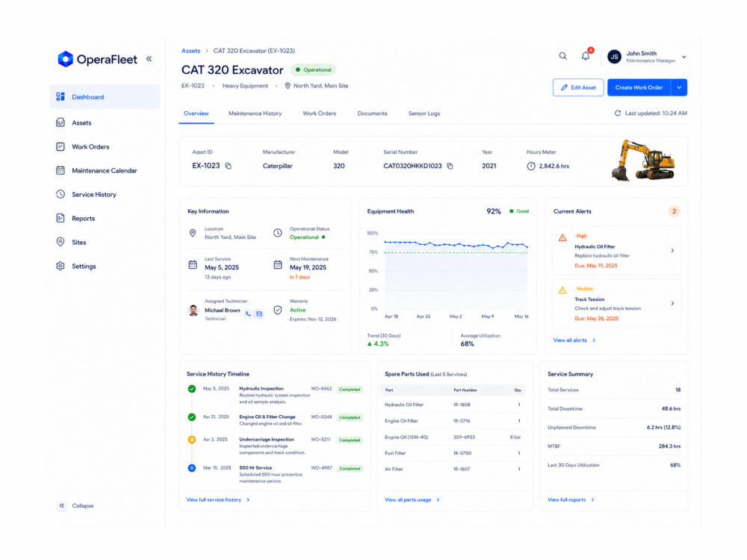The width and height of the screenshot is (747, 560).
Task: Click the location pin next to North Yard header
Action: pos(288,86)
